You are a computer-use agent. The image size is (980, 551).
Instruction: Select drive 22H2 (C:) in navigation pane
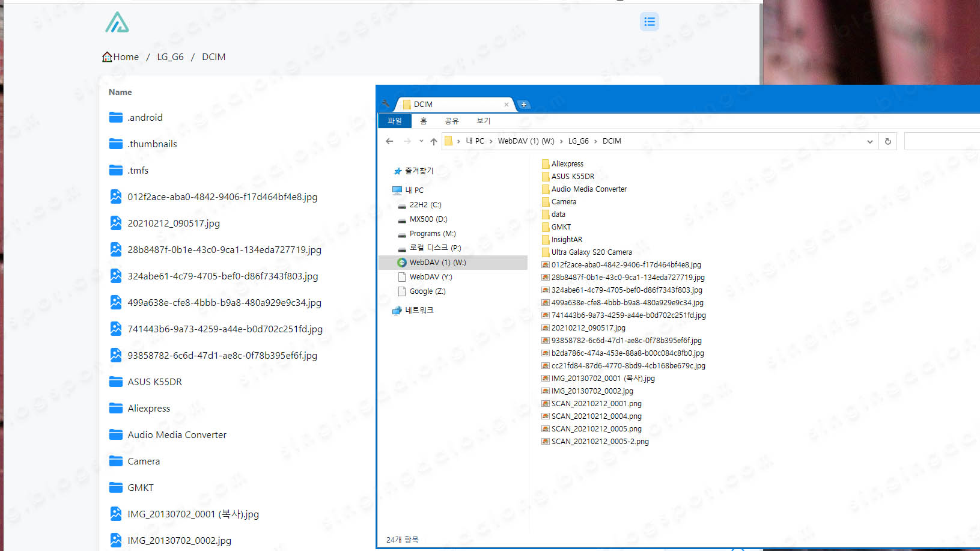click(x=425, y=205)
